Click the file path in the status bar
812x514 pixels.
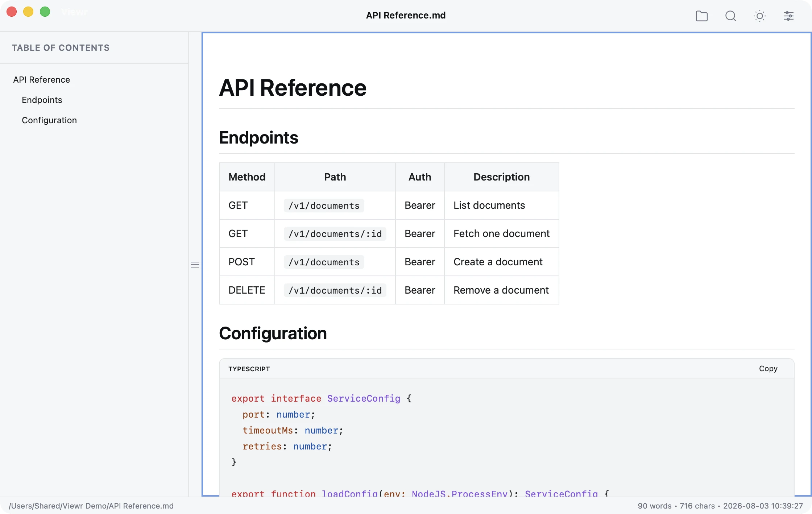91,506
